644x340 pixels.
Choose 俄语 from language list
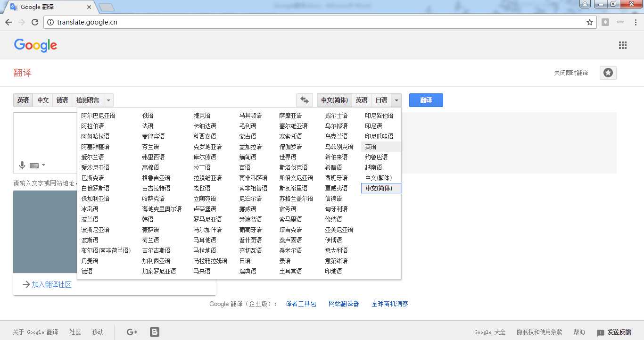point(148,116)
